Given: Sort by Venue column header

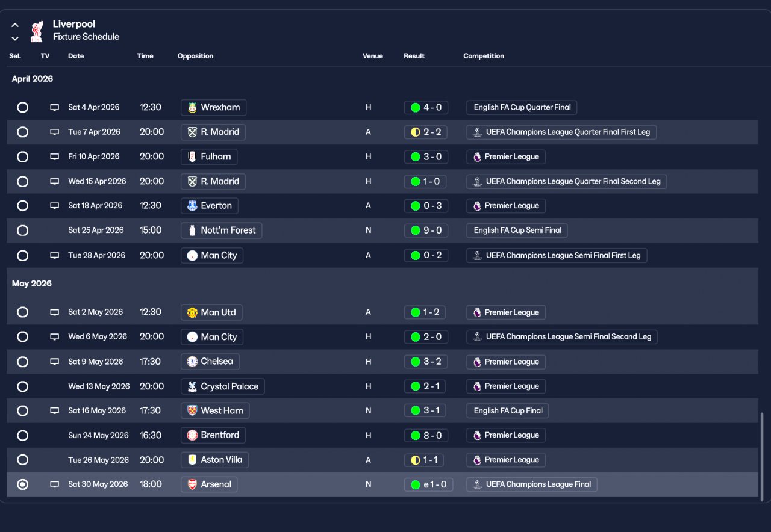Looking at the screenshot, I should tap(373, 56).
